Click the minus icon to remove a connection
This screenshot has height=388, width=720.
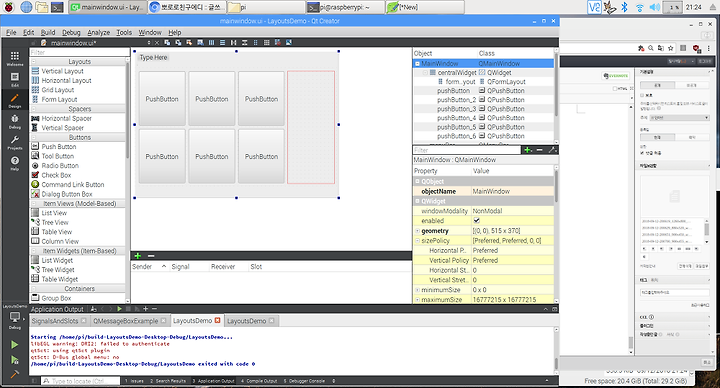click(151, 256)
